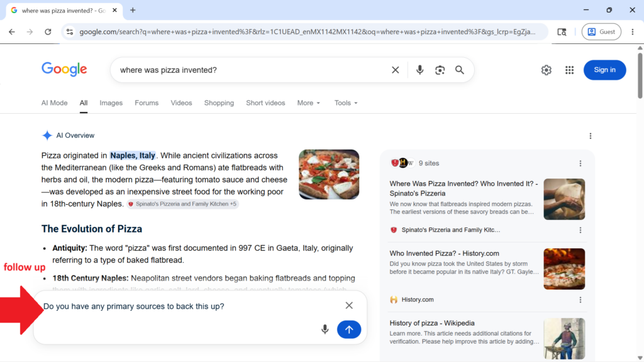644x362 pixels.
Task: Open the Guest profile button
Action: click(601, 31)
